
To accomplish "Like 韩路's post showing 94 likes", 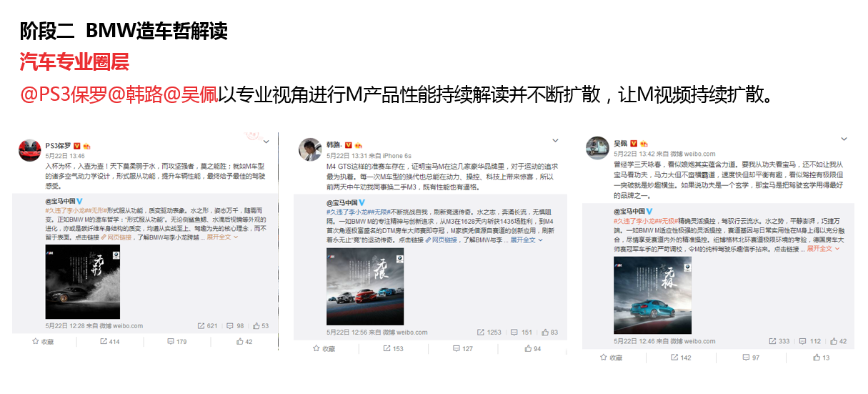I will click(x=532, y=349).
